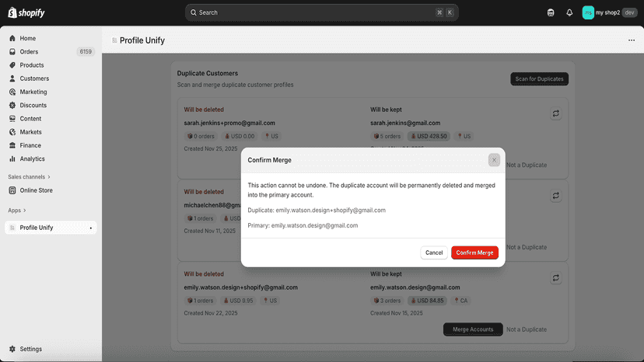Click the dev badge in top bar

(x=630, y=12)
